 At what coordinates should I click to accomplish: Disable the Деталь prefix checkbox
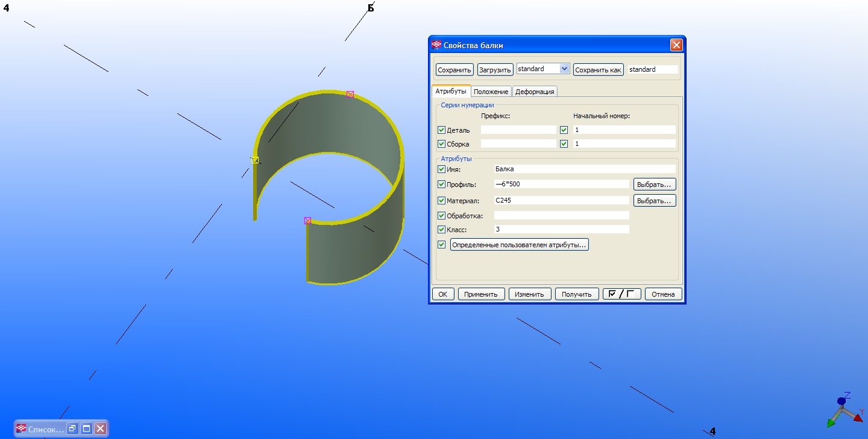(442, 130)
